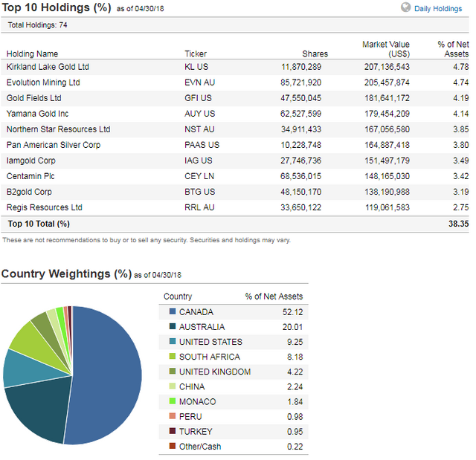This screenshot has width=476, height=460.
Task: Click the Turkey maroon legend swatch
Action: pyautogui.click(x=172, y=430)
